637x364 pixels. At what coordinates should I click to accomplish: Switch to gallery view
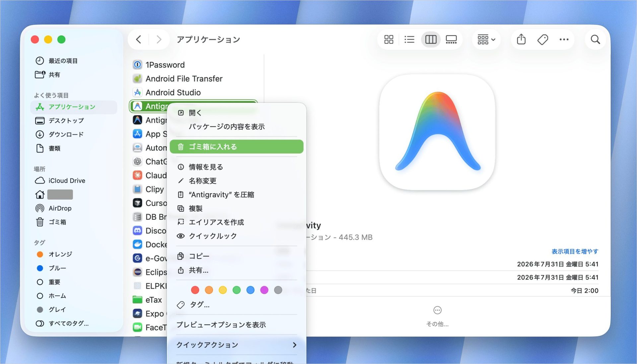pyautogui.click(x=451, y=39)
